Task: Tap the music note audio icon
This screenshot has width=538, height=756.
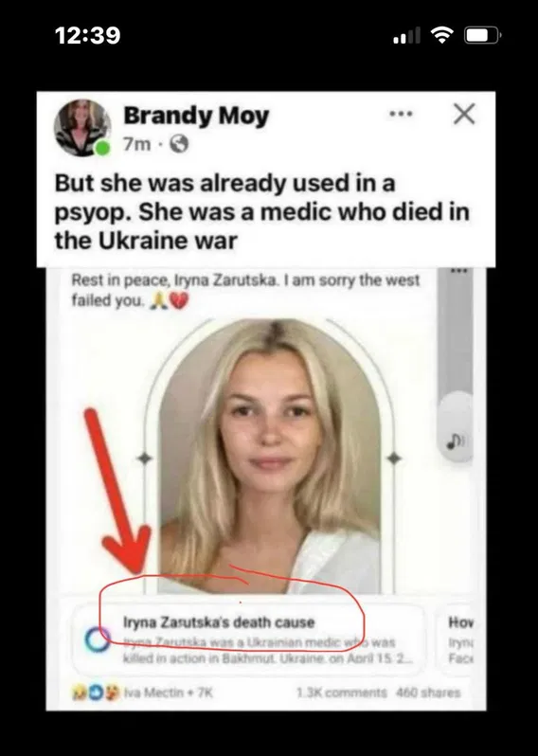Action: (454, 441)
